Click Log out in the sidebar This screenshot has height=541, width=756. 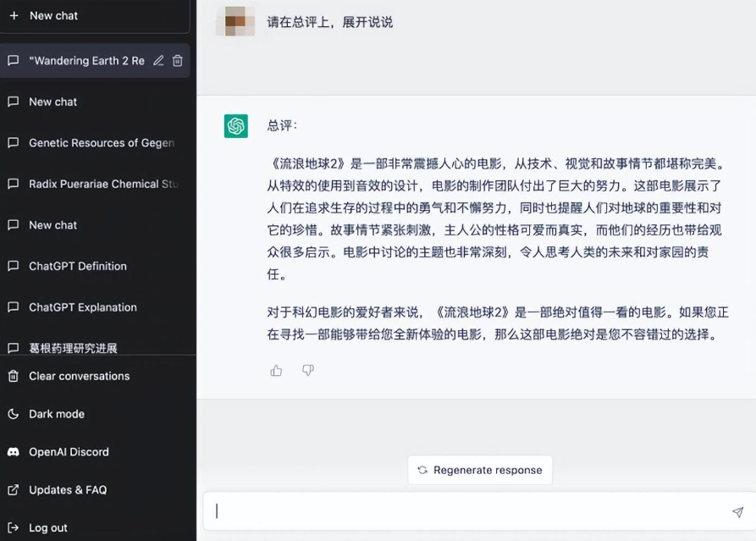point(47,527)
